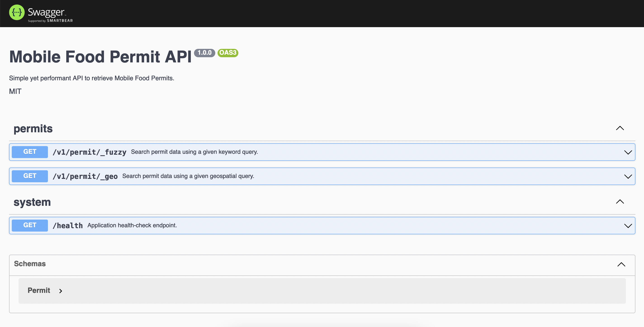Select the permits section heading
Viewport: 644px width, 327px height.
(33, 128)
